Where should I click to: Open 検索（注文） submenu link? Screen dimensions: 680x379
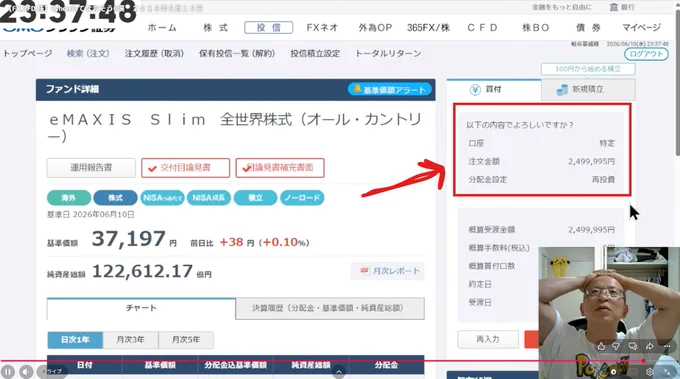pyautogui.click(x=88, y=53)
